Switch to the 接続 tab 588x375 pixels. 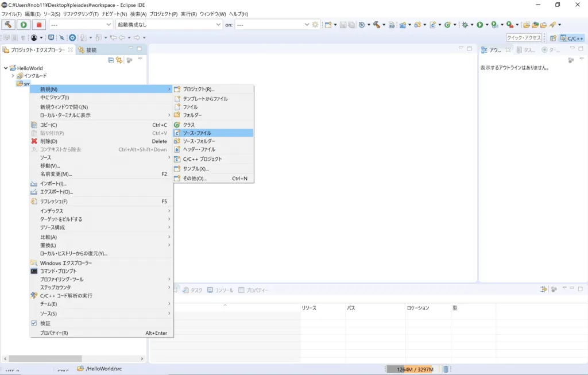[x=87, y=50]
